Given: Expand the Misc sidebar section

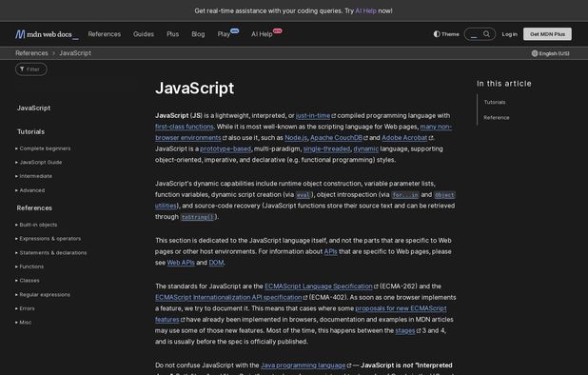Looking at the screenshot, I should pyautogui.click(x=23, y=323).
